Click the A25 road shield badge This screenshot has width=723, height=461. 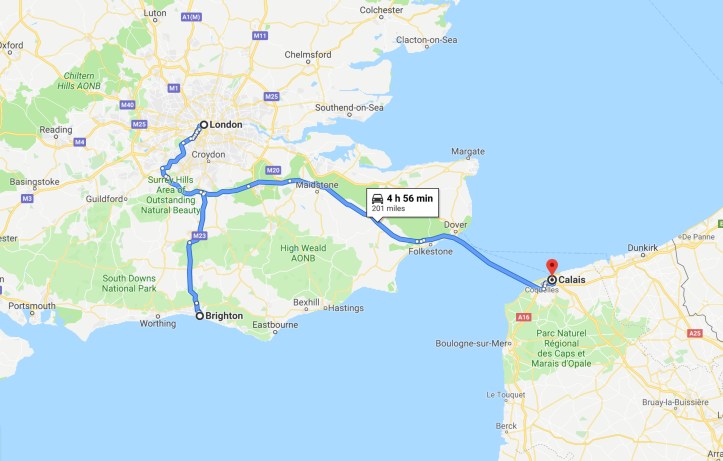tap(694, 333)
